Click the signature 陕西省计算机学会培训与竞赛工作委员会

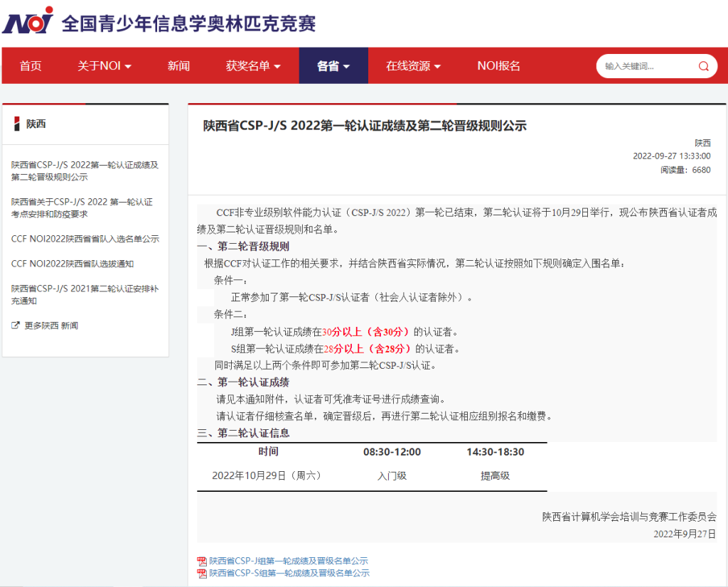[629, 517]
